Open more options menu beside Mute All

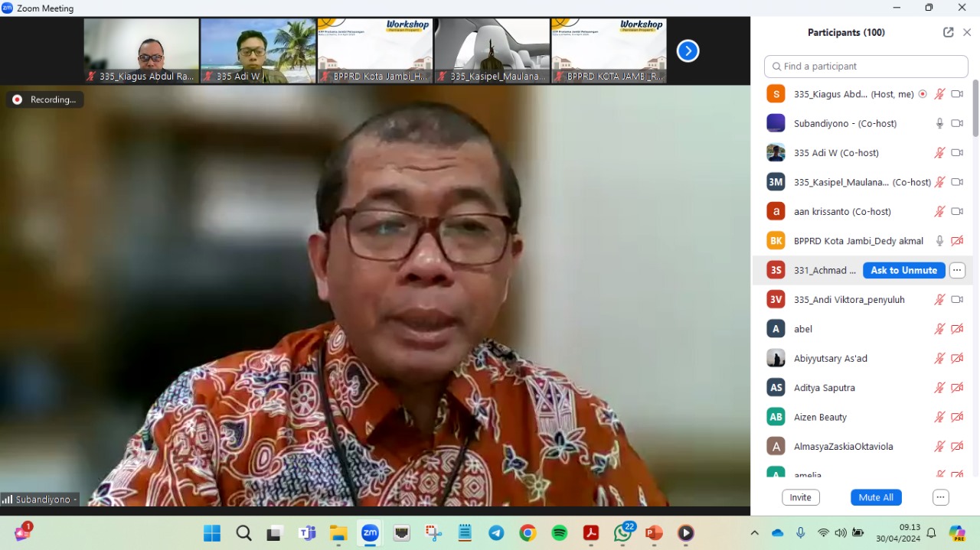[x=941, y=497]
